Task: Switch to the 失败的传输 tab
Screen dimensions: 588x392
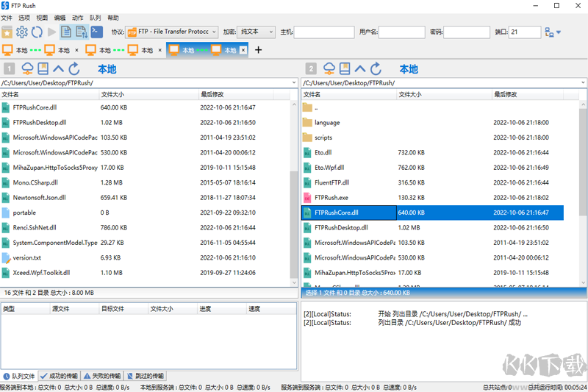Action: 102,376
